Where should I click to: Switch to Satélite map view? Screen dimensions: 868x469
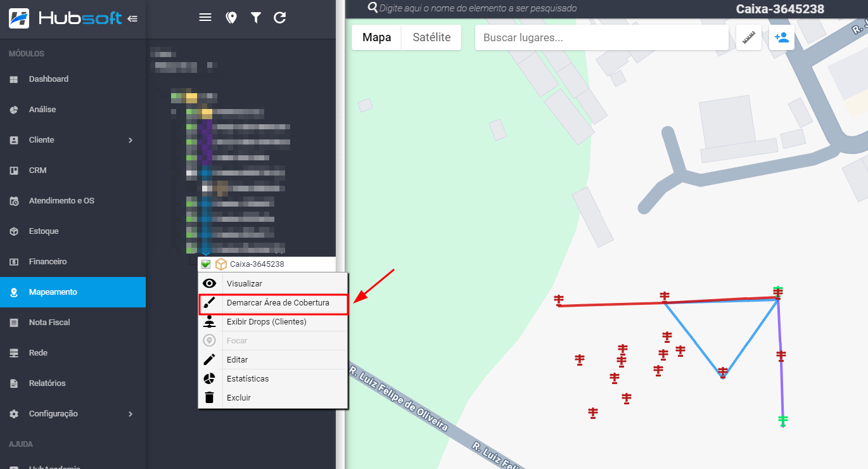(x=431, y=37)
